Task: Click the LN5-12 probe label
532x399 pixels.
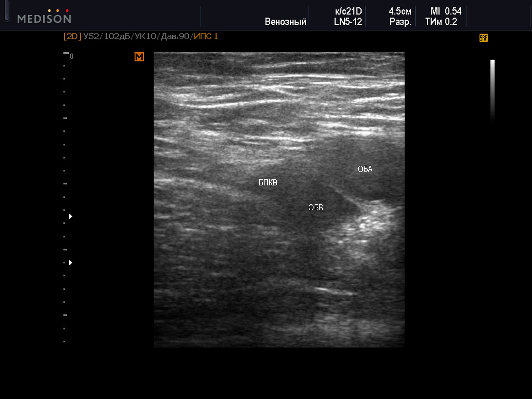Action: [x=348, y=22]
